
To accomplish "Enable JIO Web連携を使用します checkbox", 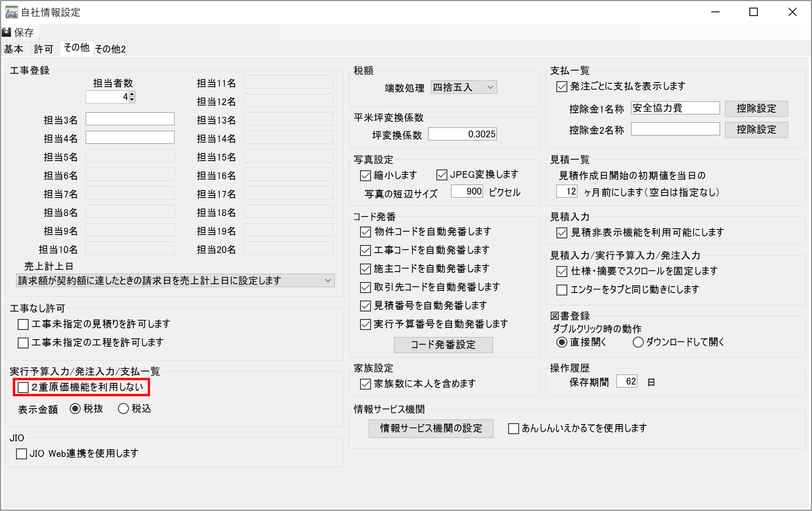I will pyautogui.click(x=22, y=454).
